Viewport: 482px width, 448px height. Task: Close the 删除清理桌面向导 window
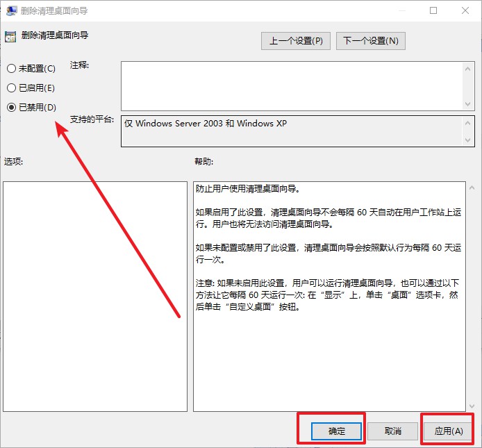click(x=465, y=10)
